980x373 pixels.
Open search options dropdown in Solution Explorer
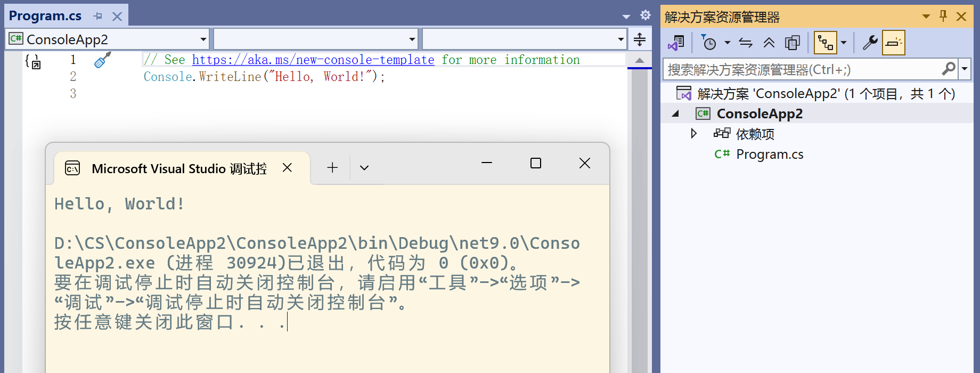point(965,69)
